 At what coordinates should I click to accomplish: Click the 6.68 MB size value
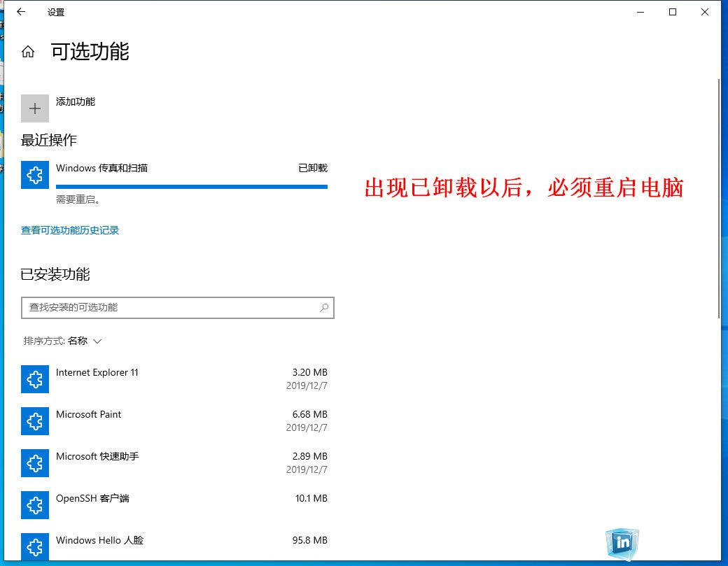309,414
